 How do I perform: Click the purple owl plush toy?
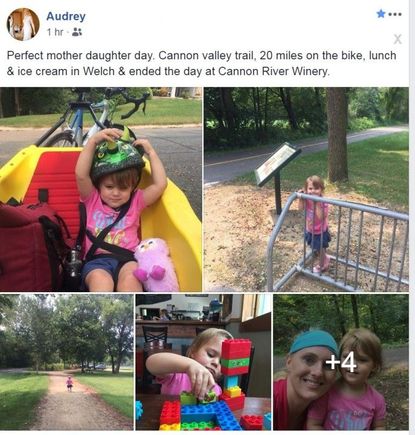pyautogui.click(x=155, y=265)
